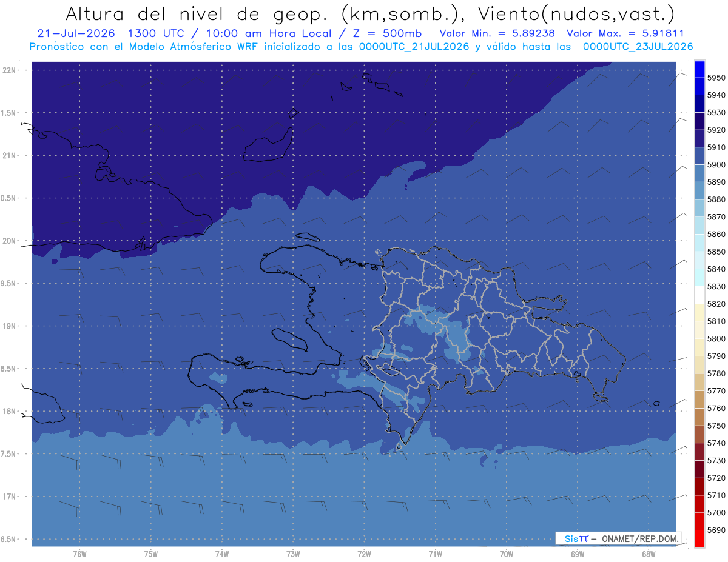Click the bright red swatch at colorbar bottom
The width and height of the screenshot is (728, 562).
(x=699, y=538)
